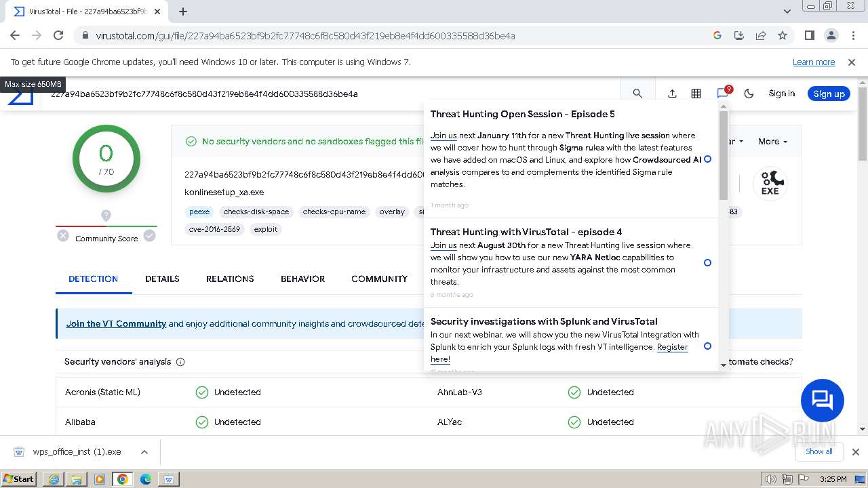Viewport: 868px width, 488px height.
Task: Click the upload file icon
Action: (x=672, y=94)
